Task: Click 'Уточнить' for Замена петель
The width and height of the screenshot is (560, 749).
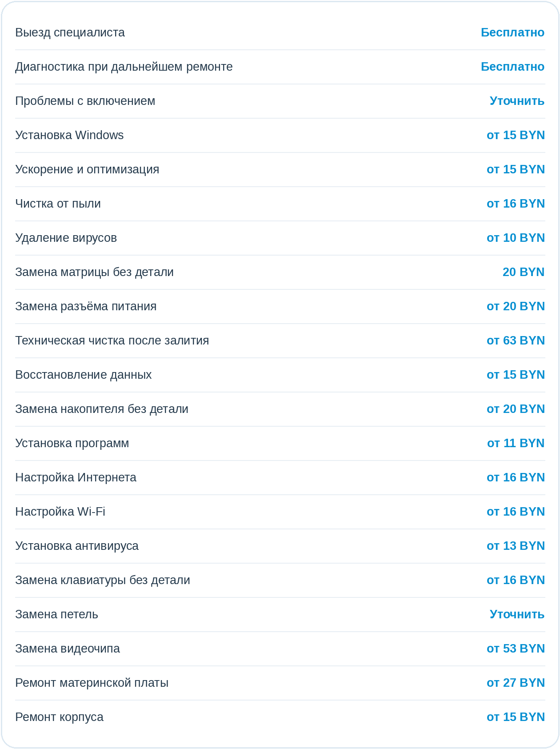Action: (x=517, y=614)
